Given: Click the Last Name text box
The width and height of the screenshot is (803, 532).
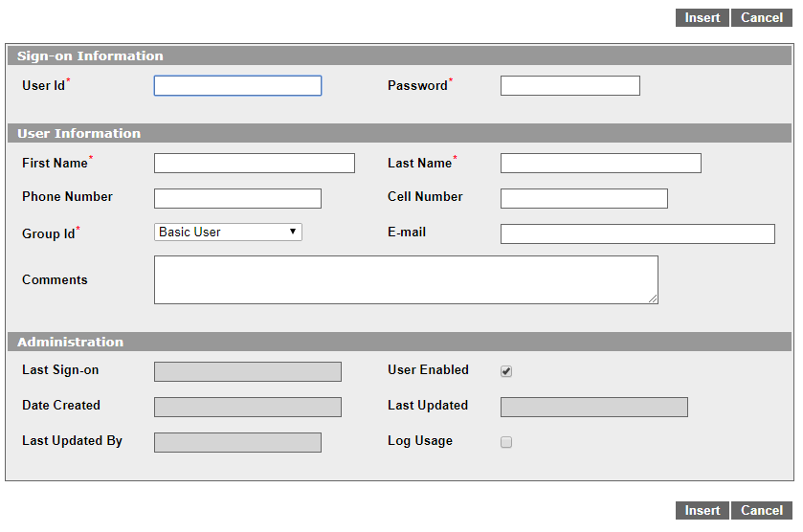Looking at the screenshot, I should (x=601, y=163).
